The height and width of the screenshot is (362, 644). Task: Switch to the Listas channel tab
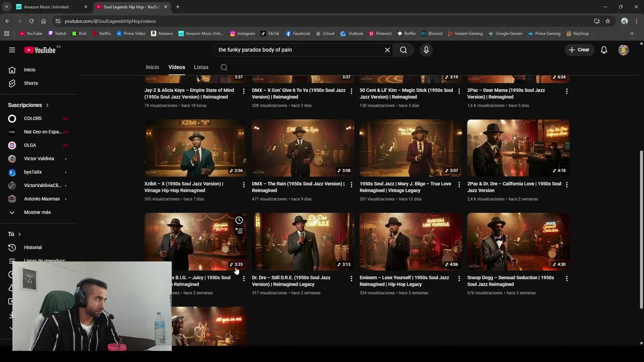click(201, 67)
